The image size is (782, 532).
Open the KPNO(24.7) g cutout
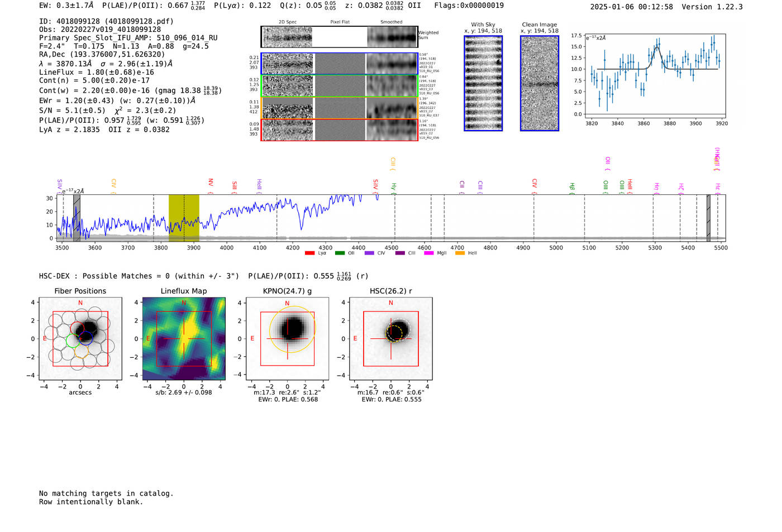(x=287, y=338)
